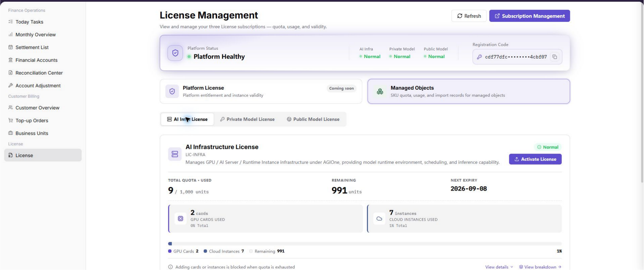Switch to Public Model License tab
644x270 pixels.
tap(313, 119)
